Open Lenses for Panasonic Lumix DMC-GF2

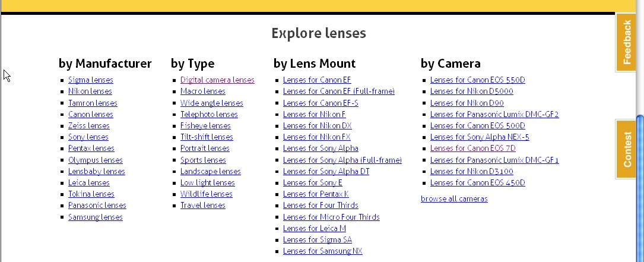coord(494,114)
